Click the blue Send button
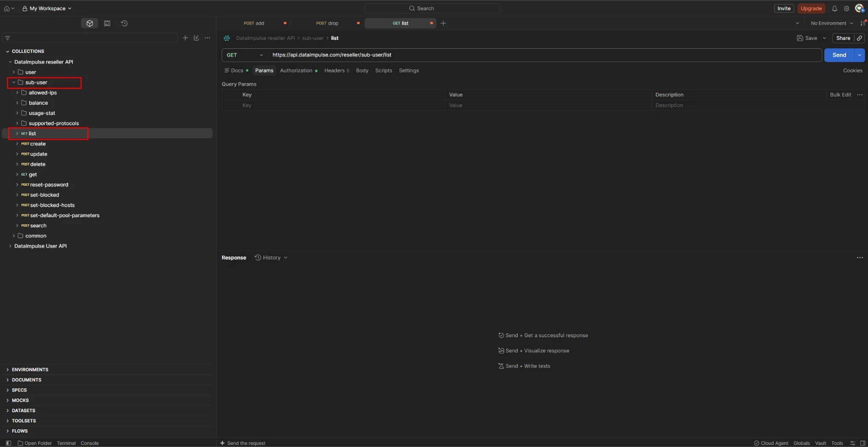 (839, 55)
